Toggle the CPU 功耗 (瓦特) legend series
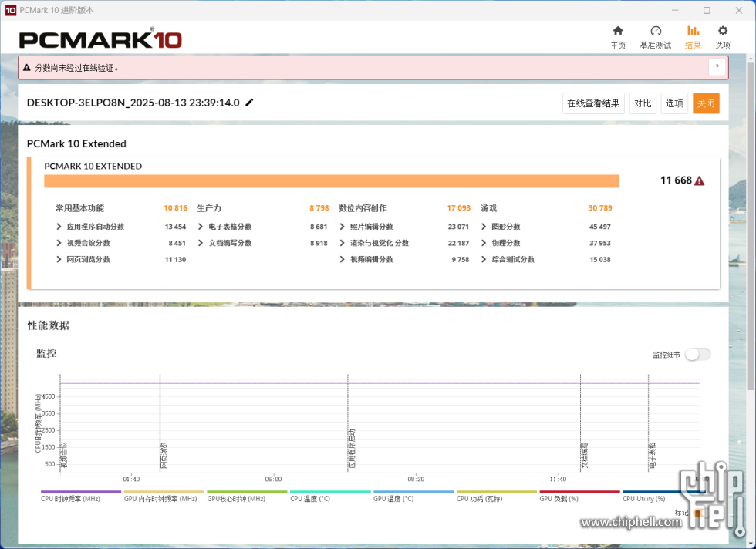Image resolution: width=756 pixels, height=549 pixels. point(497,497)
